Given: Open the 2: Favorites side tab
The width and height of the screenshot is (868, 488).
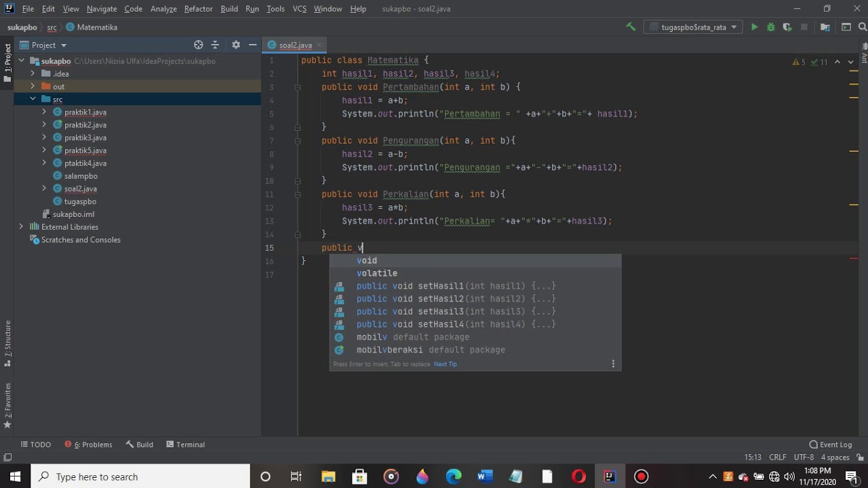Looking at the screenshot, I should [7, 405].
